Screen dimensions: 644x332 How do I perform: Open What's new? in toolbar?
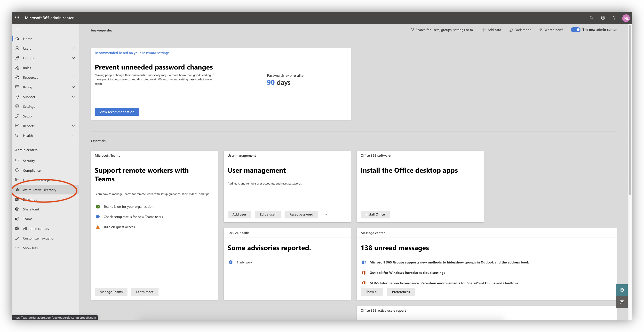(x=551, y=30)
